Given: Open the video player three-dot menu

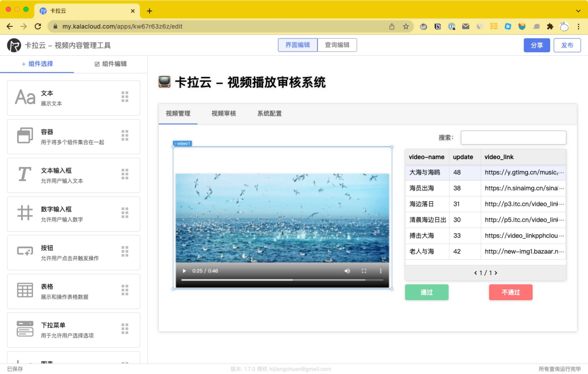Looking at the screenshot, I should coord(380,271).
